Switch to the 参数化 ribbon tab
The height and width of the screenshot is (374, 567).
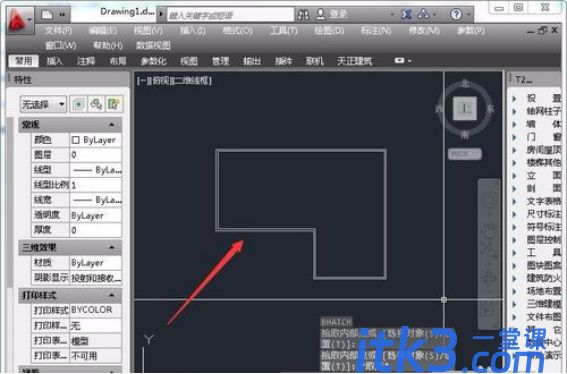(x=154, y=61)
